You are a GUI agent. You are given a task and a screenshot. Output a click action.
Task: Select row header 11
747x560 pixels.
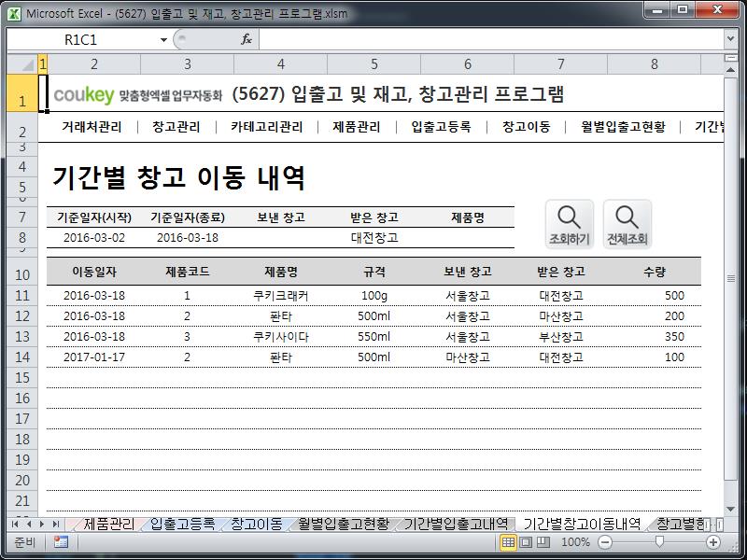tap(21, 296)
